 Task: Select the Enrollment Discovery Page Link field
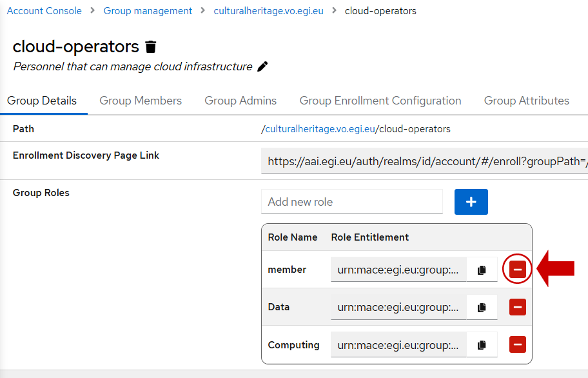tap(424, 161)
